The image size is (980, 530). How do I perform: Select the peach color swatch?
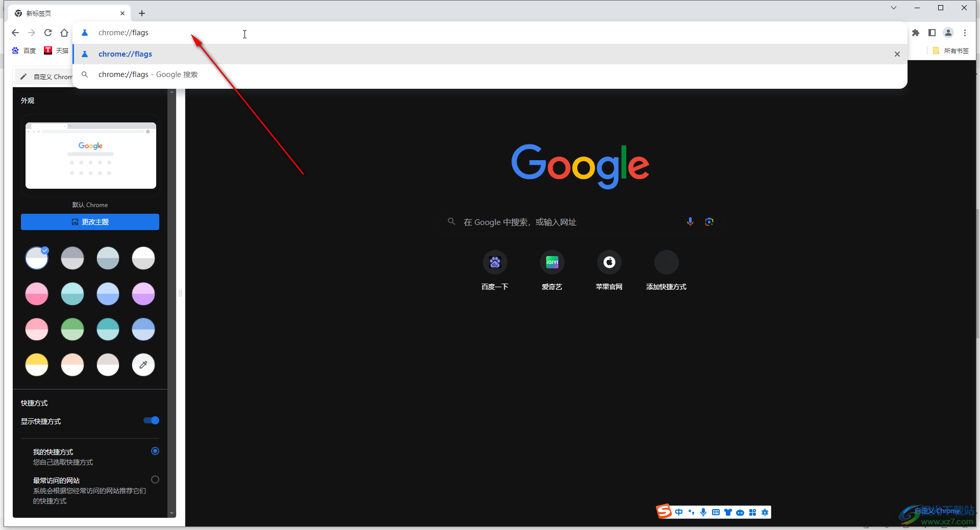(72, 365)
